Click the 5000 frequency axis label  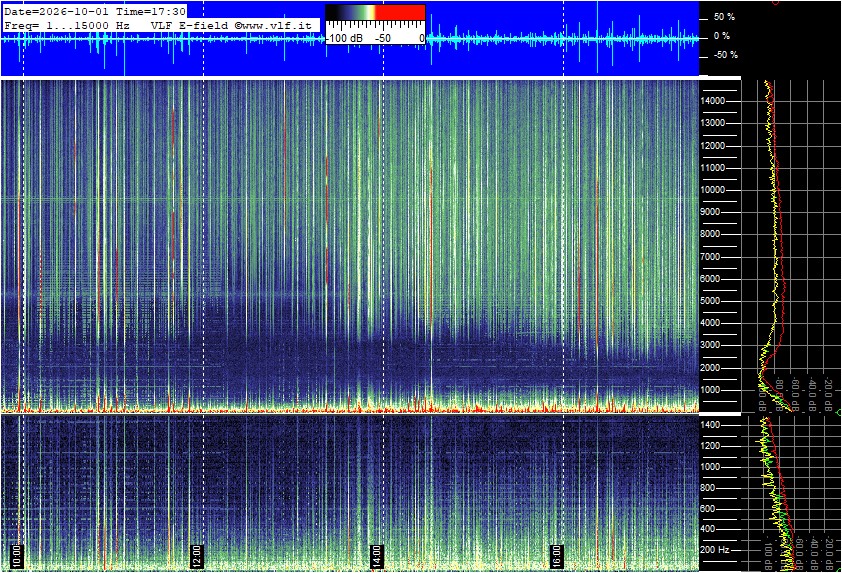(x=710, y=301)
